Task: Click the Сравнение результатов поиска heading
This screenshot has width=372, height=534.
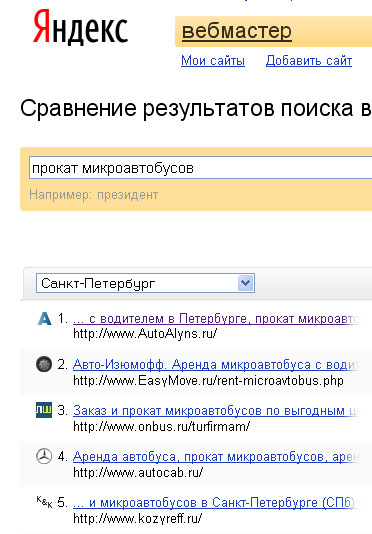Action: (196, 108)
